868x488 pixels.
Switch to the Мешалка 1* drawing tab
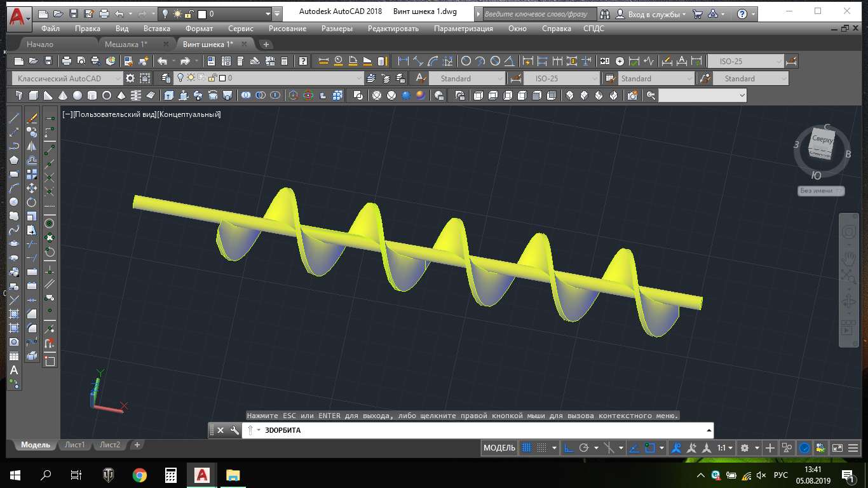coord(126,44)
